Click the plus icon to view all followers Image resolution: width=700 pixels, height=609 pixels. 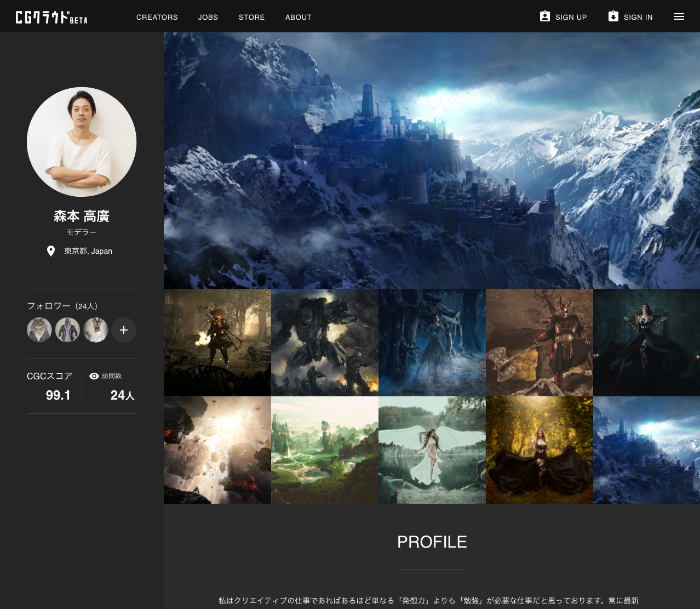[123, 330]
